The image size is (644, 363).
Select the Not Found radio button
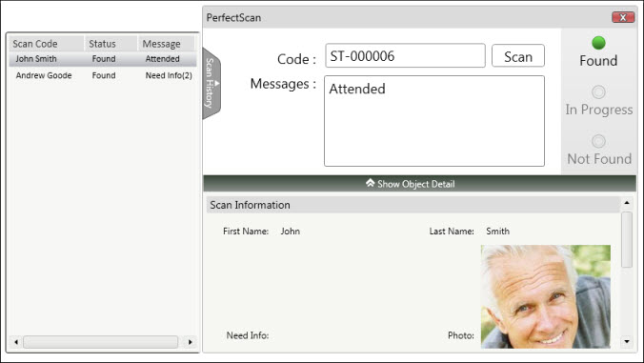point(598,141)
